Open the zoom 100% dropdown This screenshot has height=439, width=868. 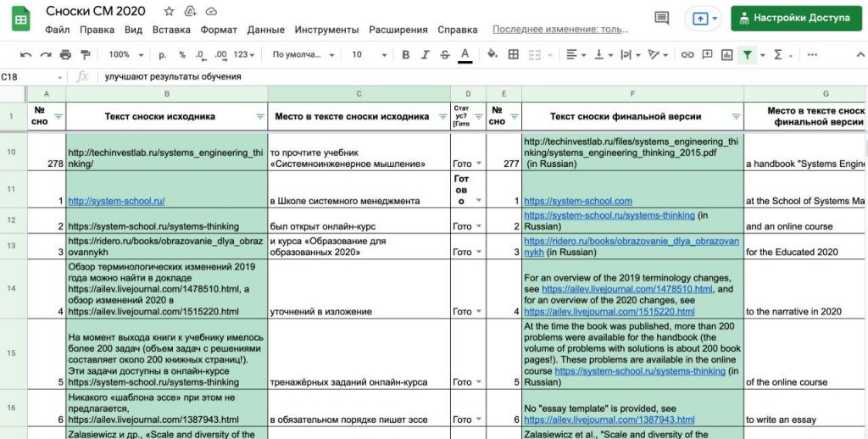125,55
